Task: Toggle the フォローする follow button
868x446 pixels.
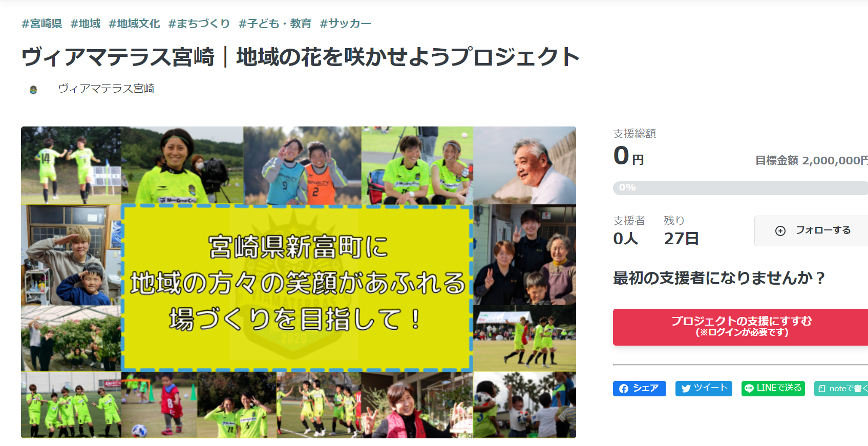Action: [x=811, y=231]
